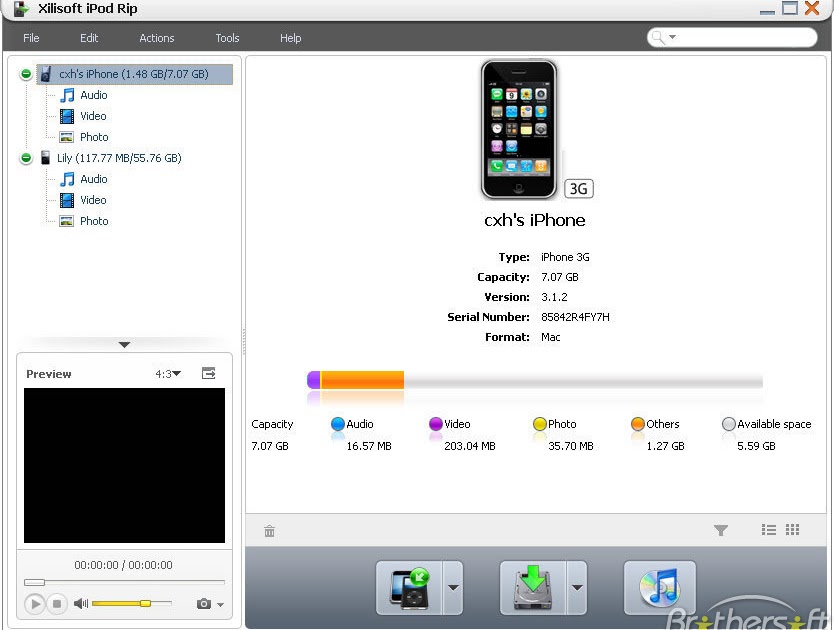The height and width of the screenshot is (630, 834).
Task: Click the preview seek bar
Action: 124,582
